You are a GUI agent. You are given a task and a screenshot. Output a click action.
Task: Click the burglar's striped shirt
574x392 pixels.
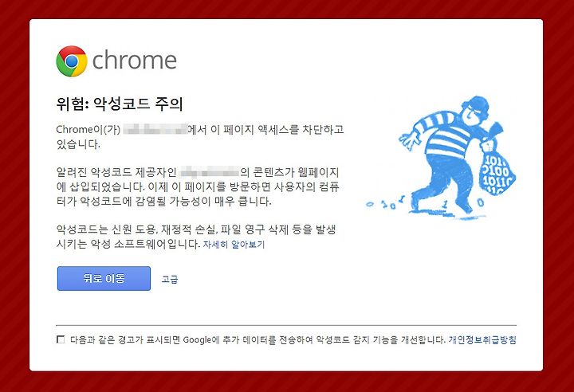coord(445,134)
